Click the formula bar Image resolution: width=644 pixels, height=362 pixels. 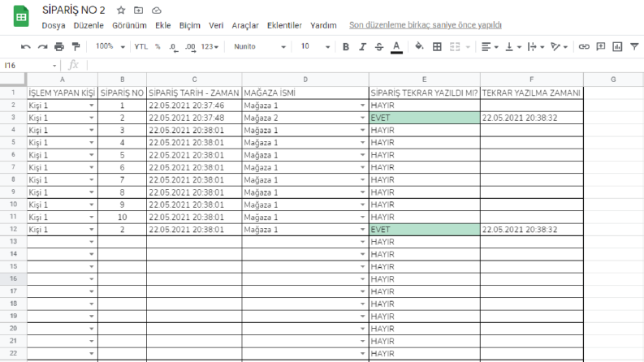click(364, 65)
